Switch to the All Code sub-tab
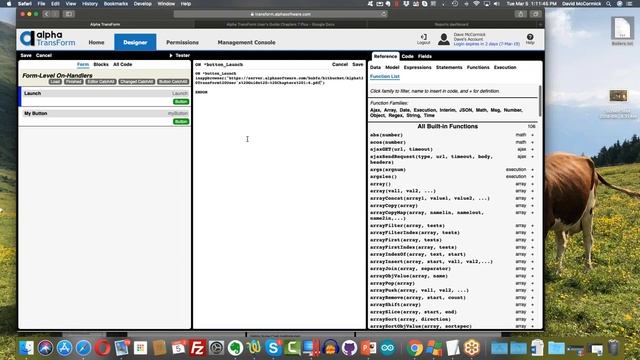The image size is (640, 360). pyautogui.click(x=122, y=64)
